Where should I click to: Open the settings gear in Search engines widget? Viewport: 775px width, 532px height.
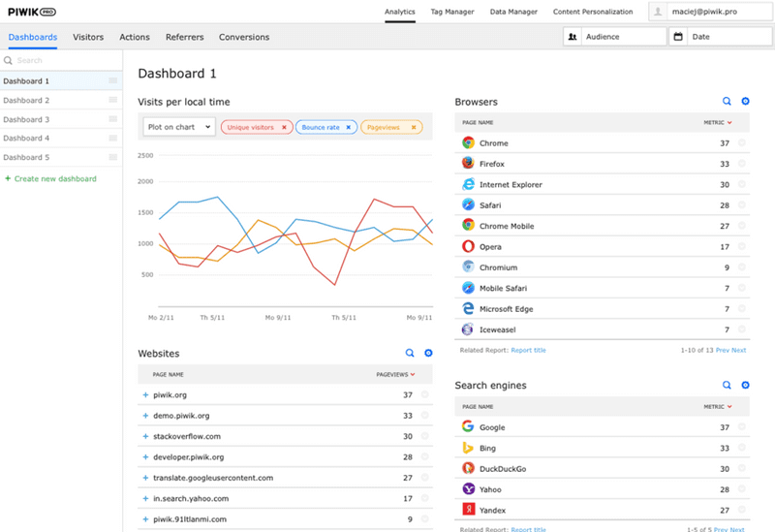pyautogui.click(x=745, y=385)
